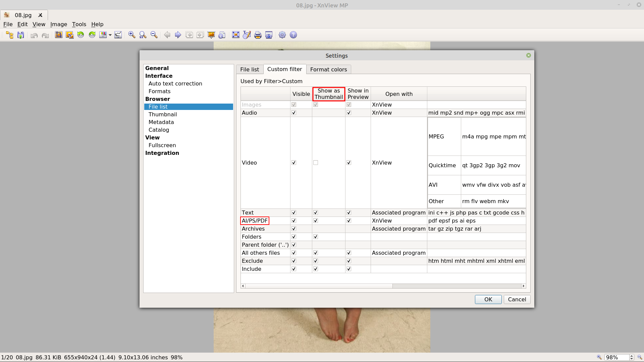Open adjust toolbar dropdown arrow
644x362 pixels.
110,35
